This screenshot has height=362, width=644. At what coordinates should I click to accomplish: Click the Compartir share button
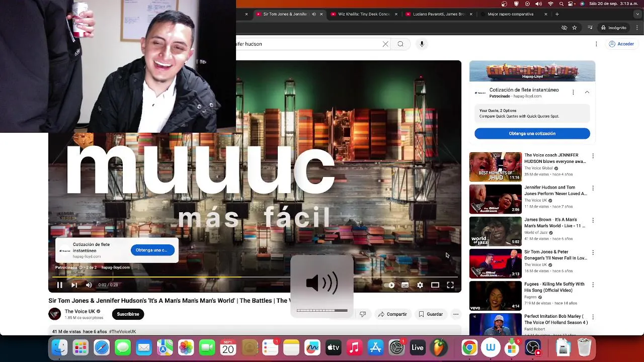392,314
